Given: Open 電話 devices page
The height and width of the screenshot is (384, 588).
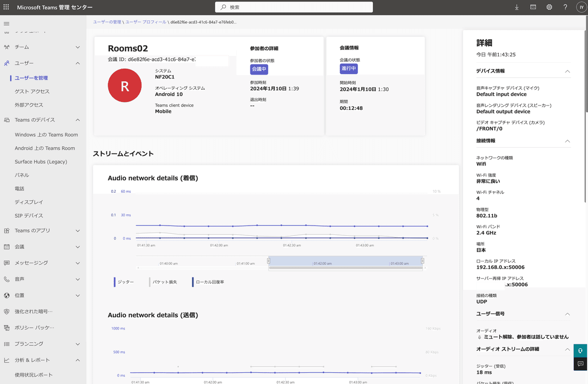Looking at the screenshot, I should tap(20, 189).
